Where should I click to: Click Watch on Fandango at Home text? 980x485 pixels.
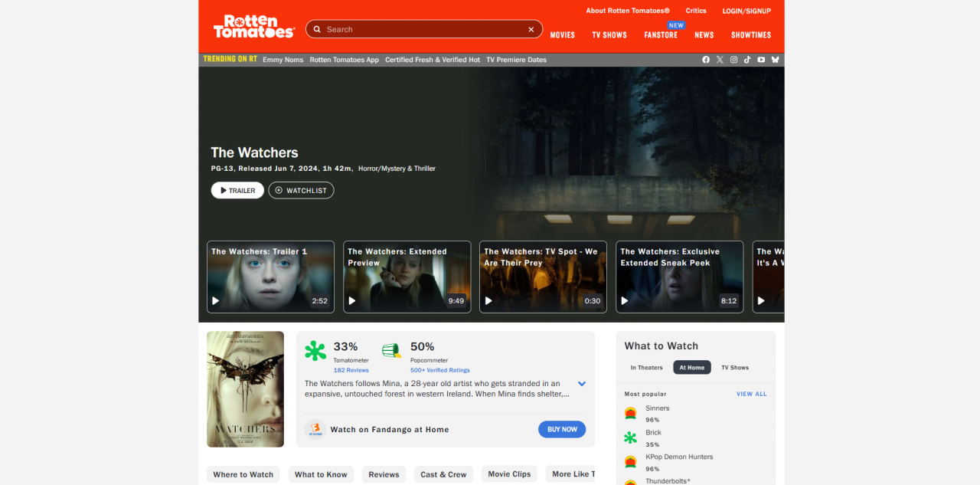click(390, 430)
